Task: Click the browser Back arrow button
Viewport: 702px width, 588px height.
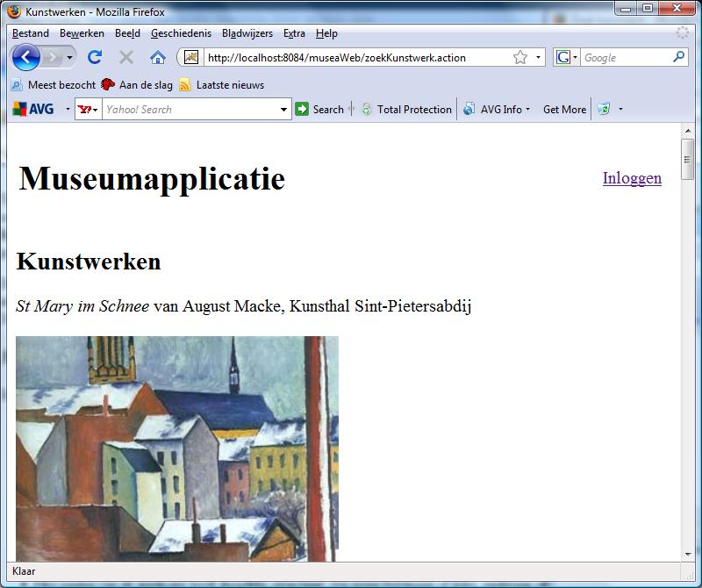Action: pyautogui.click(x=26, y=57)
